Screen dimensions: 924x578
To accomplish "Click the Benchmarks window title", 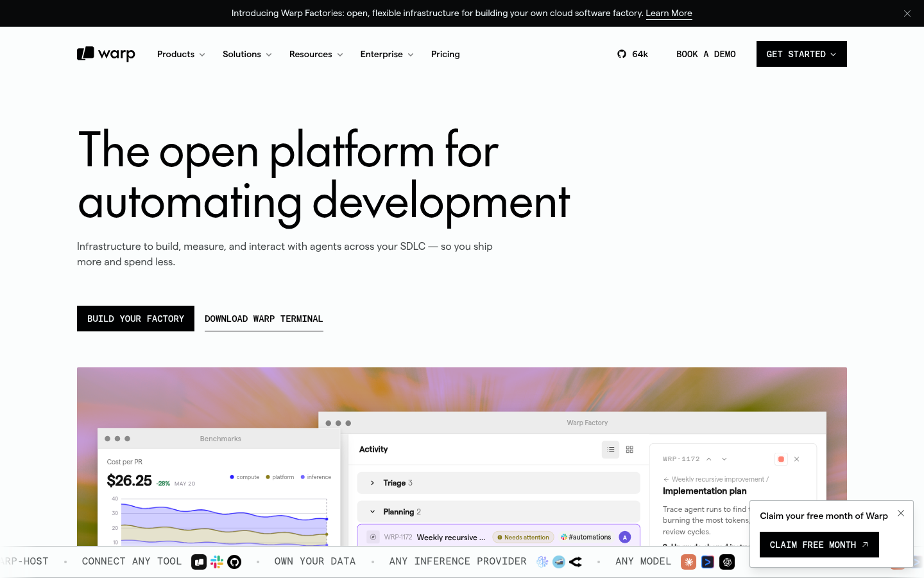I will (x=220, y=439).
